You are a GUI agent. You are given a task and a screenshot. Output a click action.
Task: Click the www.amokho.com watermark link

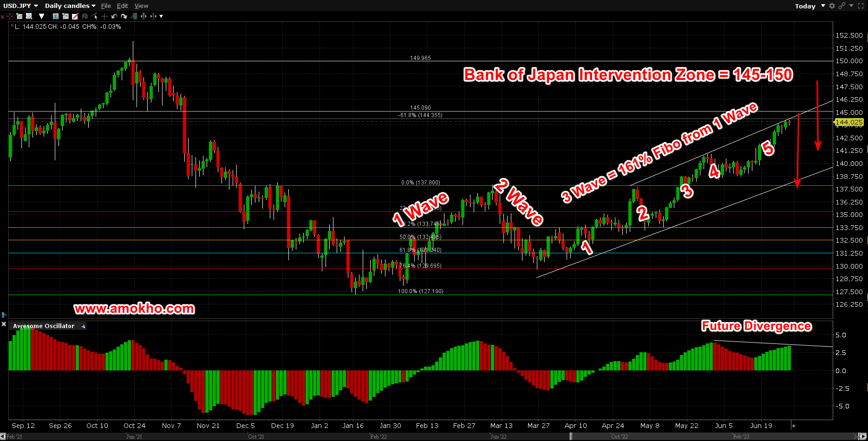click(x=135, y=309)
